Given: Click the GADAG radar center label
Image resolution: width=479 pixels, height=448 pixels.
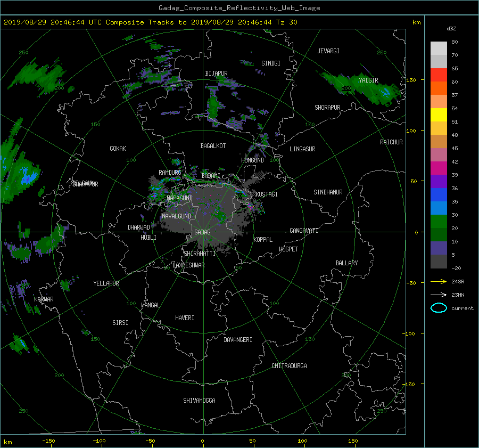Looking at the screenshot, I should [x=202, y=232].
